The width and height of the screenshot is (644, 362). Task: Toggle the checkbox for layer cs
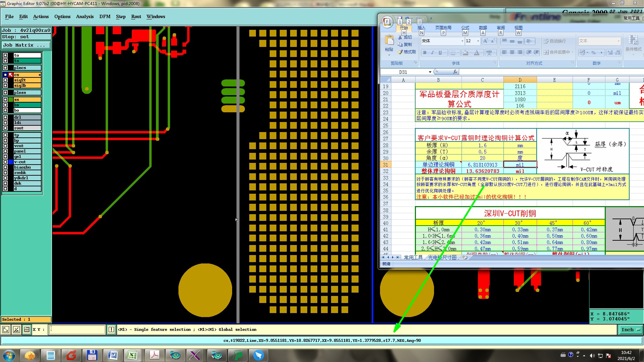click(x=5, y=75)
